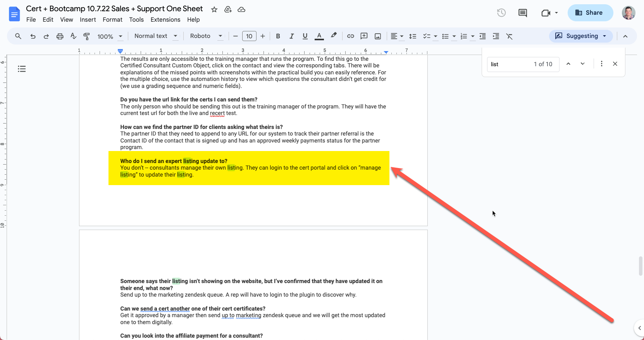Star this document
644x340 pixels.
pyautogui.click(x=214, y=9)
